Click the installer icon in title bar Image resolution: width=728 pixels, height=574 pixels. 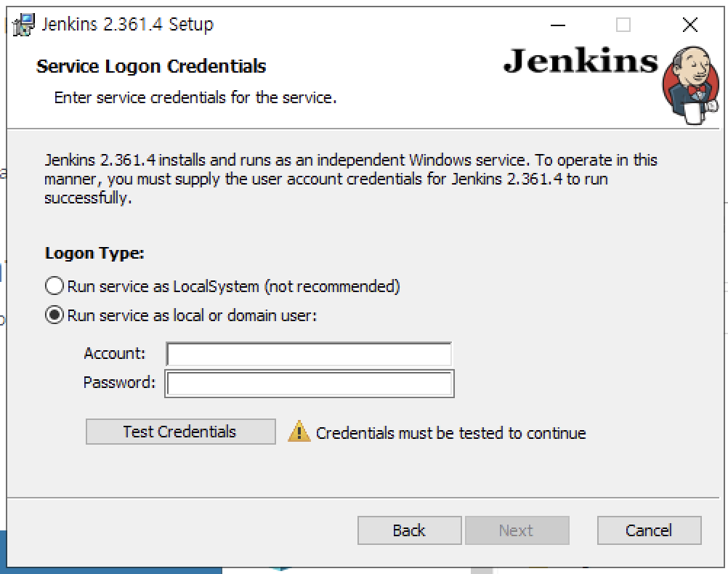(x=23, y=25)
